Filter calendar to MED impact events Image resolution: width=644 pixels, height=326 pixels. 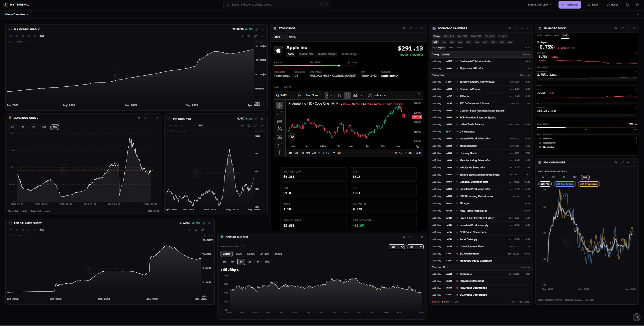click(x=451, y=47)
